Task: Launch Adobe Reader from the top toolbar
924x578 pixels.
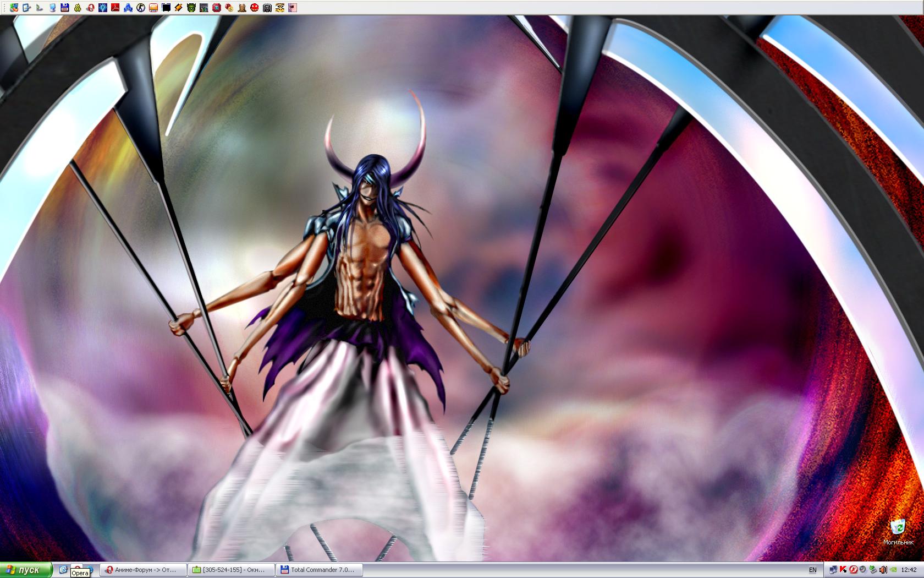Action: coord(116,8)
